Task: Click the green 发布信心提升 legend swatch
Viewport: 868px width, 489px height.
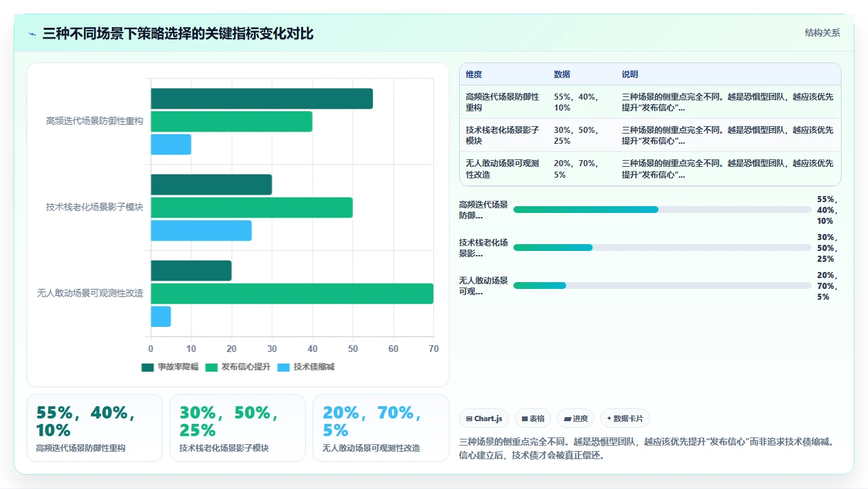Action: point(212,368)
